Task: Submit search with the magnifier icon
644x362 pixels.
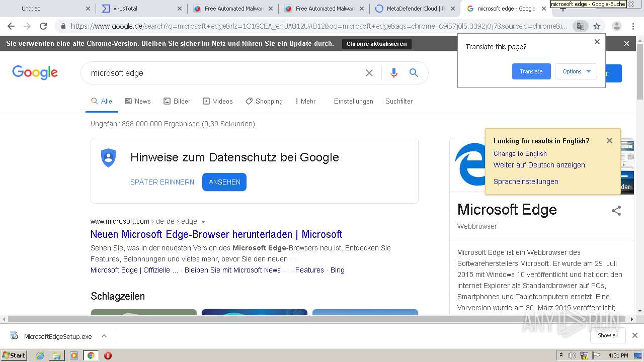Action: (414, 73)
